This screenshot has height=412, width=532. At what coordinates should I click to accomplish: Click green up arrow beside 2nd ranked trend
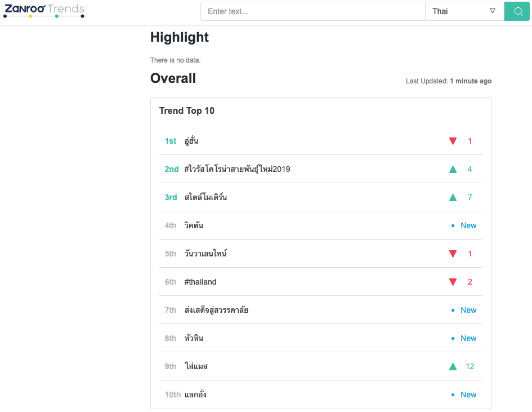(453, 169)
